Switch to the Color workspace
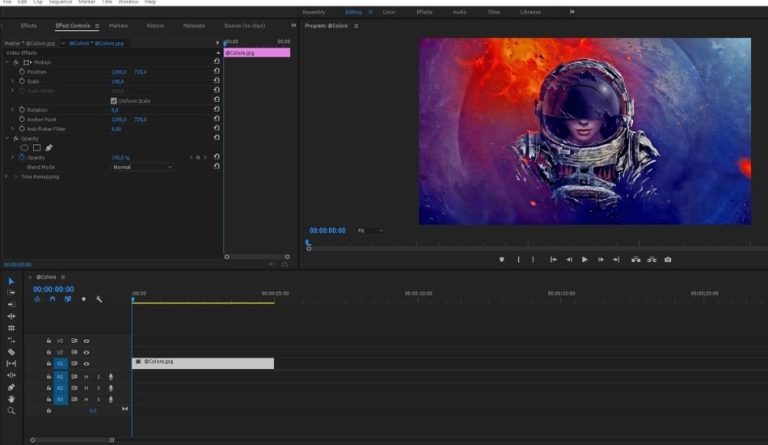Viewport: 768px width, 445px height. (x=389, y=12)
